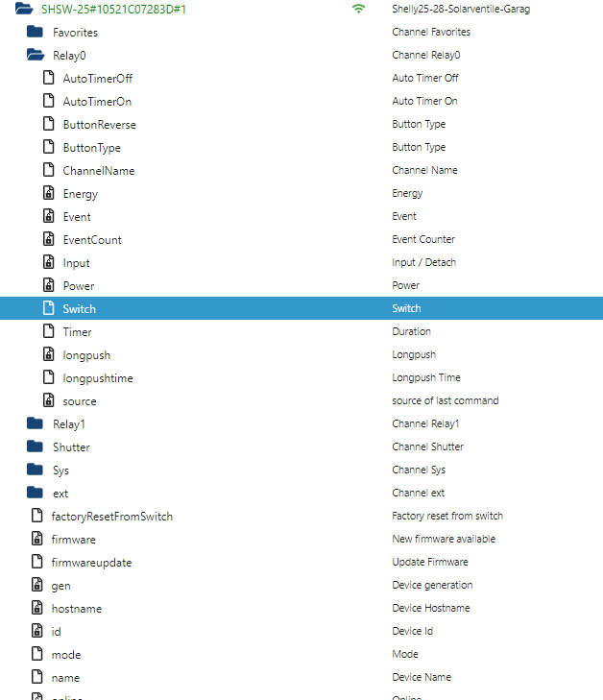Click the locked file icon beside source
Screen dimensions: 603x700
[49, 400]
